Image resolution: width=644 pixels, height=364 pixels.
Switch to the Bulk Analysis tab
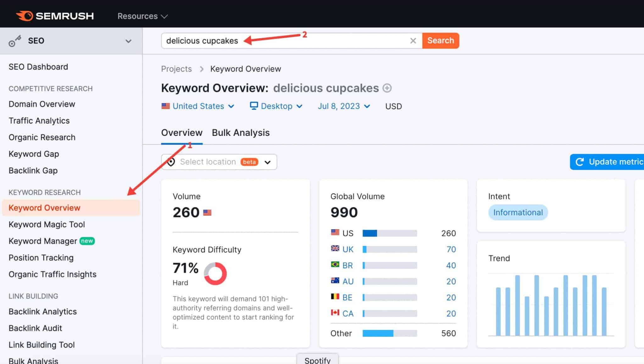point(240,132)
